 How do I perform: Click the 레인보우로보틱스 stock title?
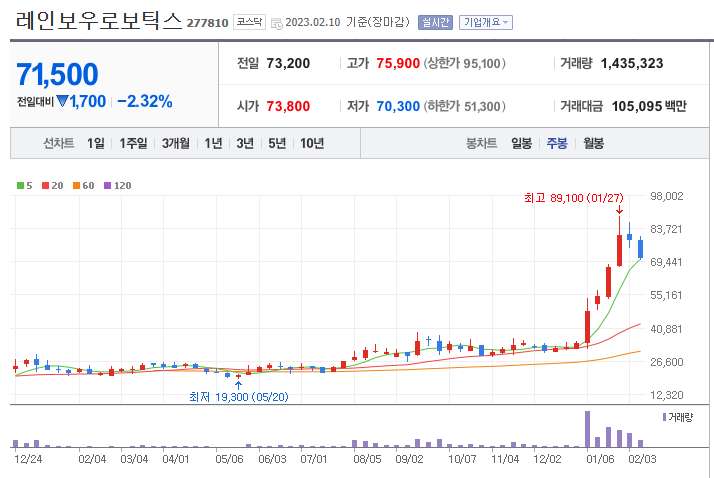click(x=99, y=20)
